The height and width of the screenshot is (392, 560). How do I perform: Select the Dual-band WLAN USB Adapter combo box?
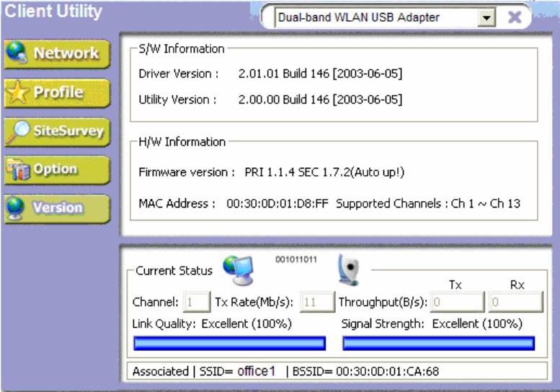pyautogui.click(x=385, y=17)
